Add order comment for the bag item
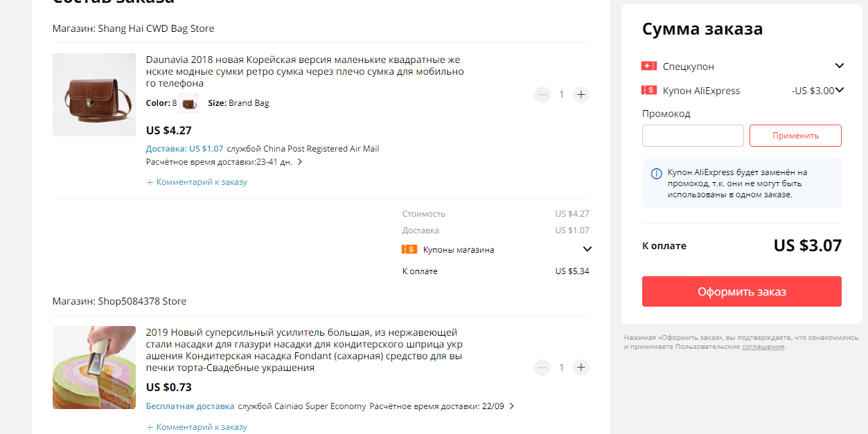 [197, 182]
